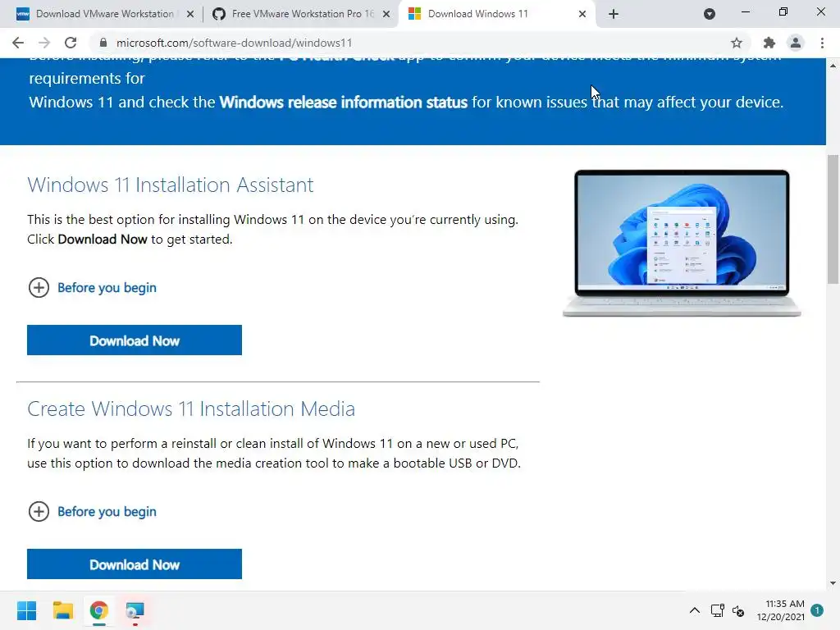Open the screen recorder taskbar app
840x630 pixels.
pos(135,610)
